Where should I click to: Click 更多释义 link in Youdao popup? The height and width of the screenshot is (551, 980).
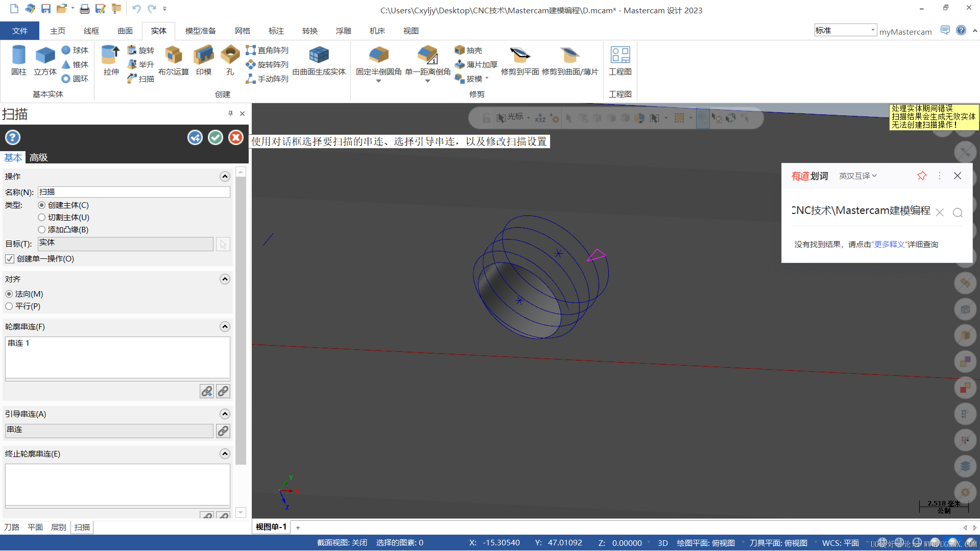pos(890,244)
